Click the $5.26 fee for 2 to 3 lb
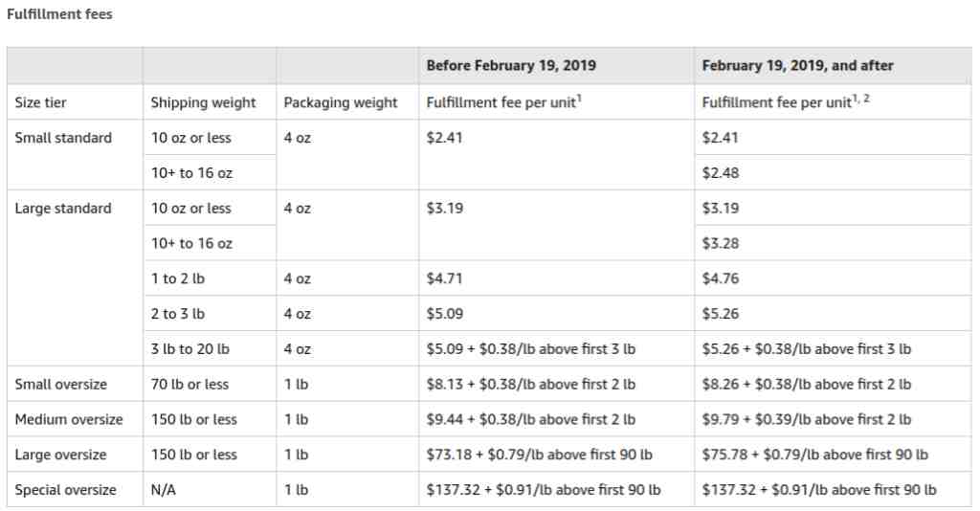 pyautogui.click(x=721, y=314)
